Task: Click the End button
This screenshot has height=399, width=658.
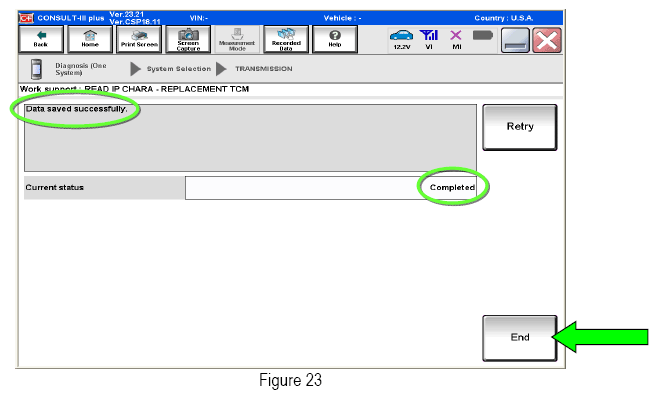Action: (520, 338)
